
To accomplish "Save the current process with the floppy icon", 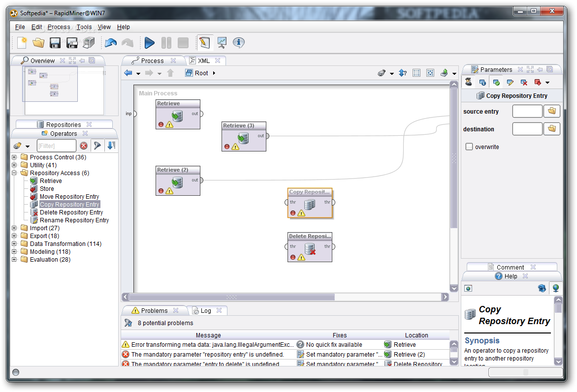I will coord(55,43).
